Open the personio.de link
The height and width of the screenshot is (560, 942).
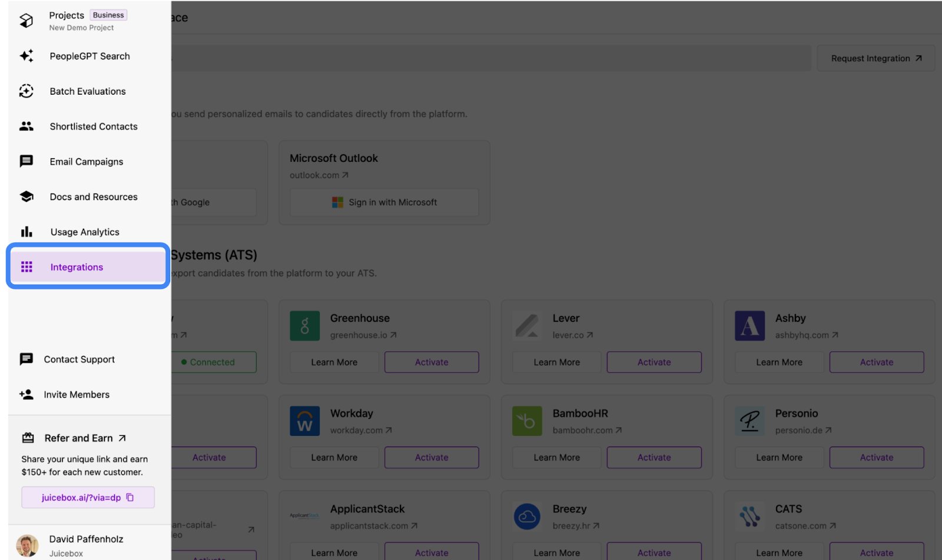tap(803, 431)
